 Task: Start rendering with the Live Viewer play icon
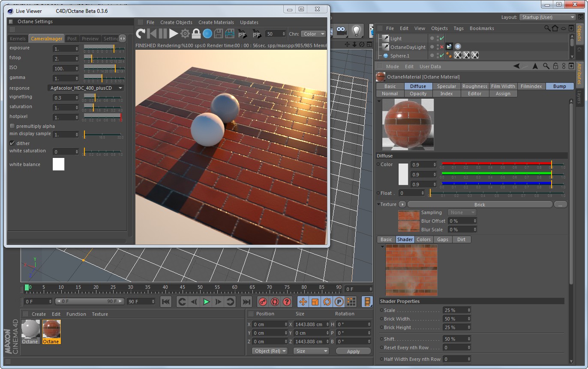point(174,33)
